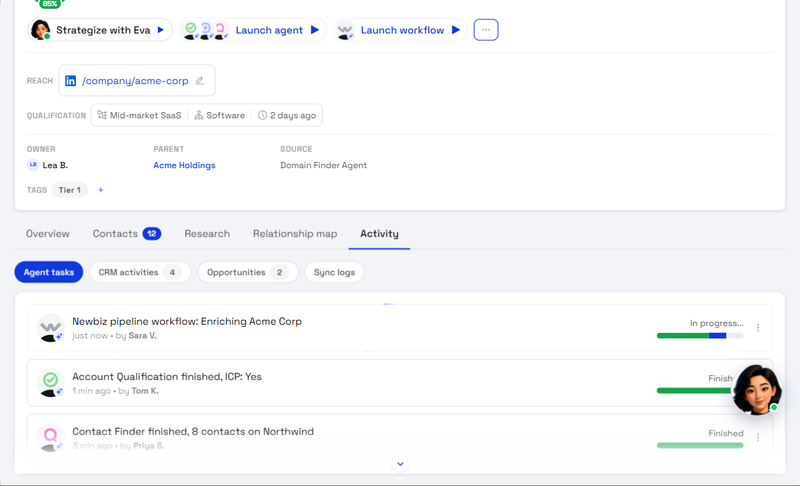Click the Domain Finder Agent source text
800x486 pixels.
tap(323, 165)
